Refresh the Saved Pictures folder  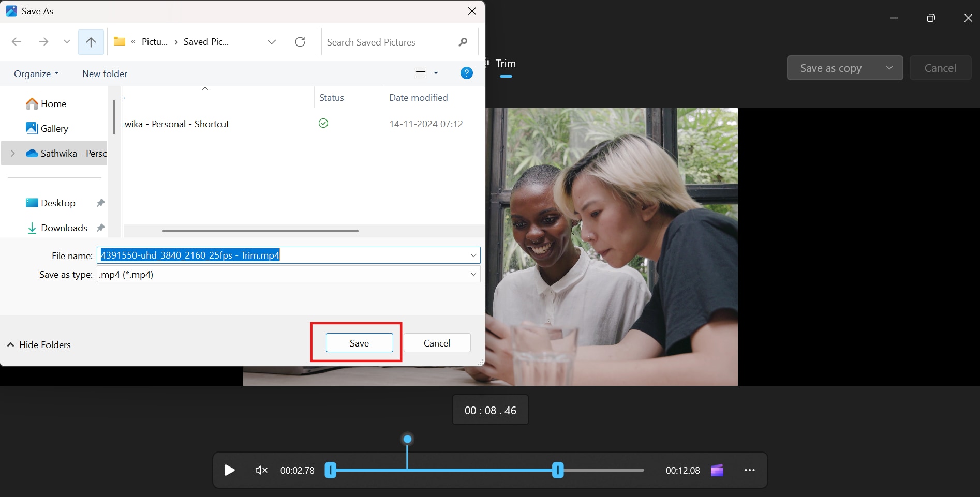click(x=300, y=42)
